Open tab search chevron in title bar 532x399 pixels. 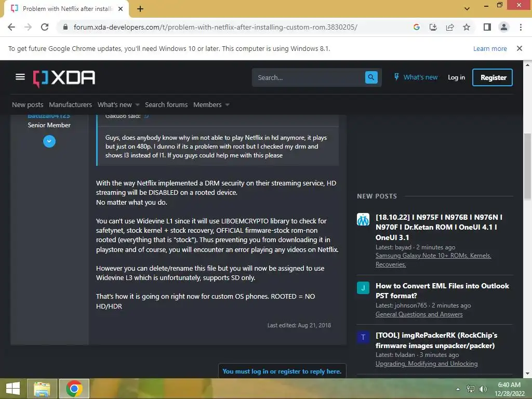pos(467,9)
